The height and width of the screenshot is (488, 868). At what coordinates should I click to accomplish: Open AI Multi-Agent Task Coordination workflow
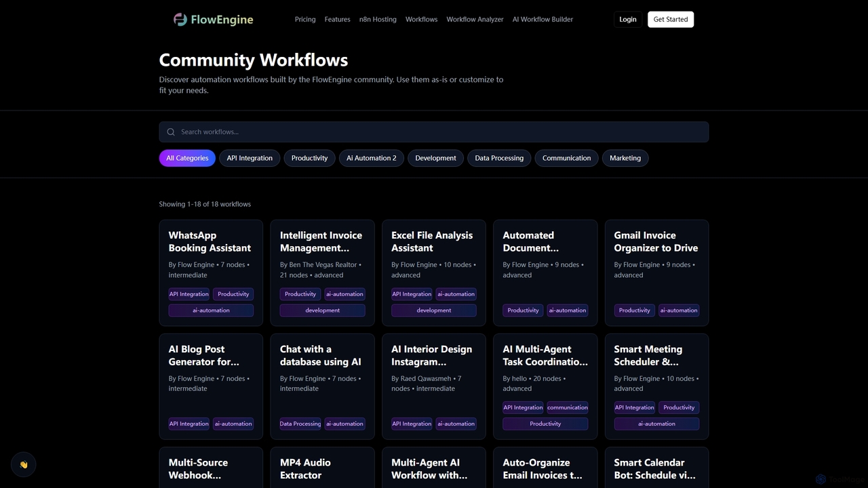(545, 386)
